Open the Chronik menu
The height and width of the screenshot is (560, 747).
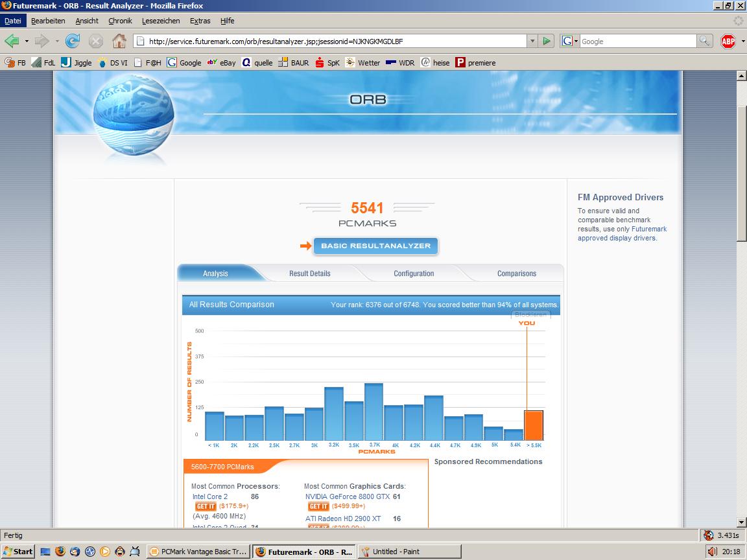[120, 21]
